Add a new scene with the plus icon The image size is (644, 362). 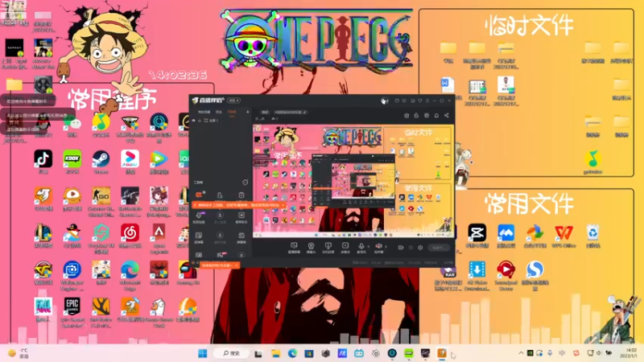pos(248,112)
